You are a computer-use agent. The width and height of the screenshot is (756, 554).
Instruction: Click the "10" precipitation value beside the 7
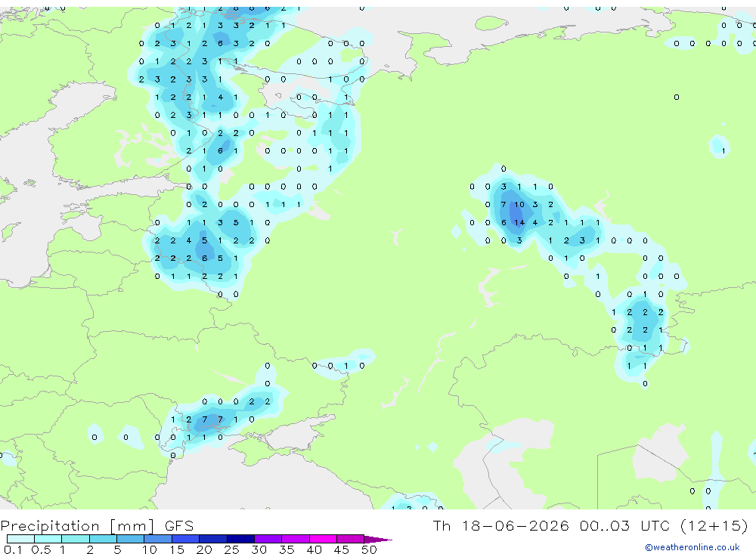point(519,204)
